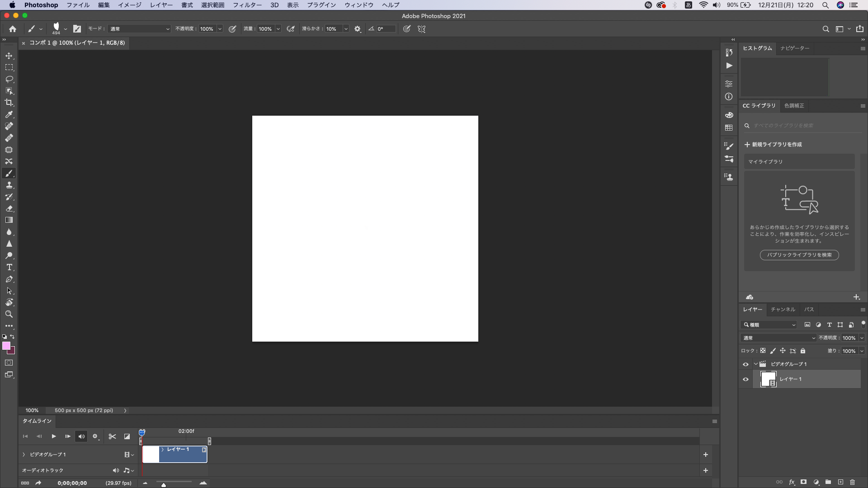Select the Lasso tool
Viewport: 868px width, 488px height.
[x=9, y=79]
